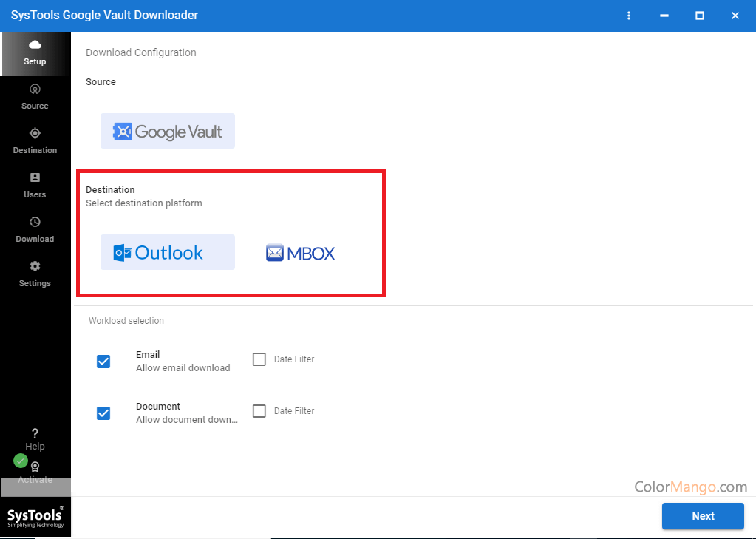The width and height of the screenshot is (756, 539).
Task: Enable Date Filter for Document
Action: pos(259,411)
